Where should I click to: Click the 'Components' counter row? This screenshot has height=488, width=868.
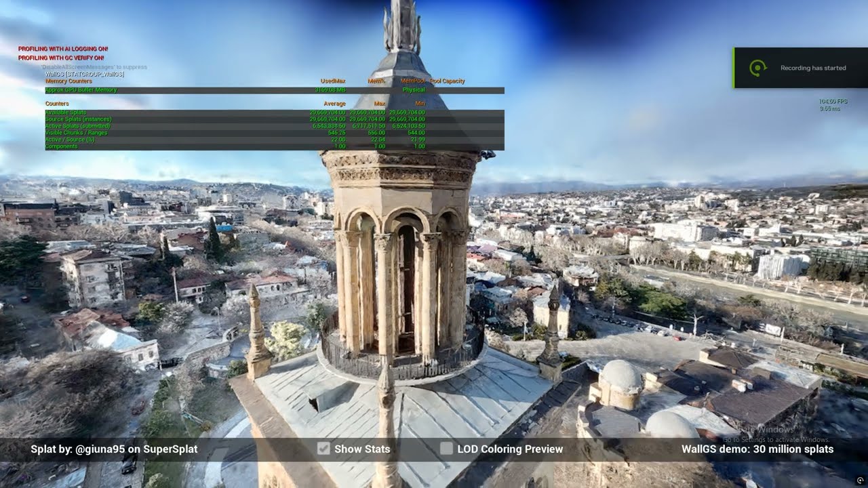pyautogui.click(x=275, y=146)
